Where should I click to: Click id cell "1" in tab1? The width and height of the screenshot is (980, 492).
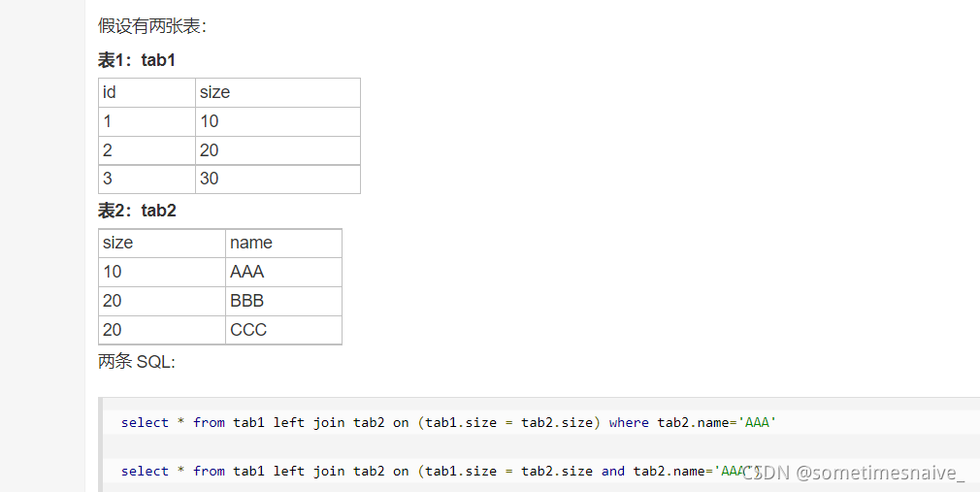coord(147,121)
